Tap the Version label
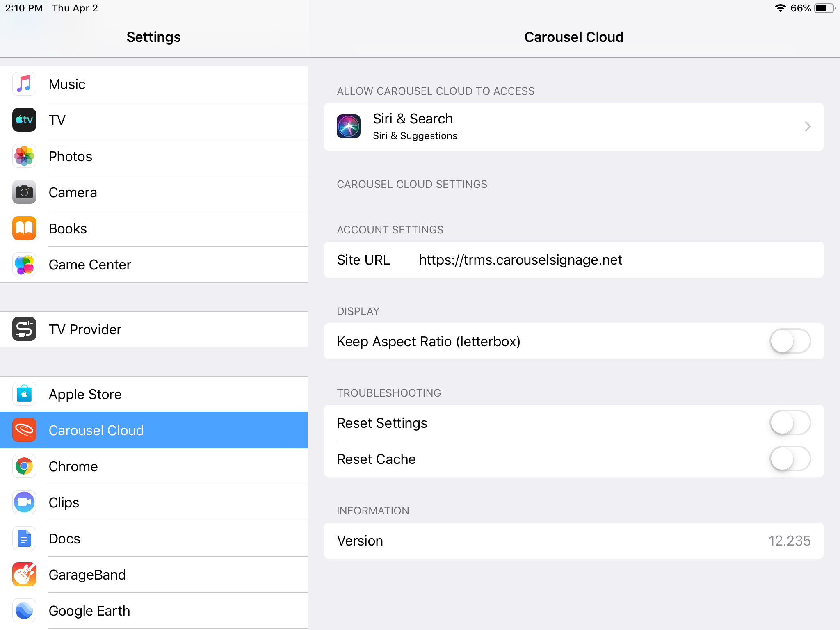This screenshot has height=630, width=840. click(360, 541)
